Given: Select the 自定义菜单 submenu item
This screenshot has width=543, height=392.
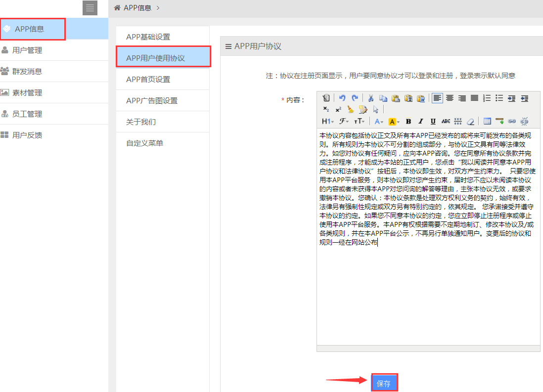Looking at the screenshot, I should (163, 143).
